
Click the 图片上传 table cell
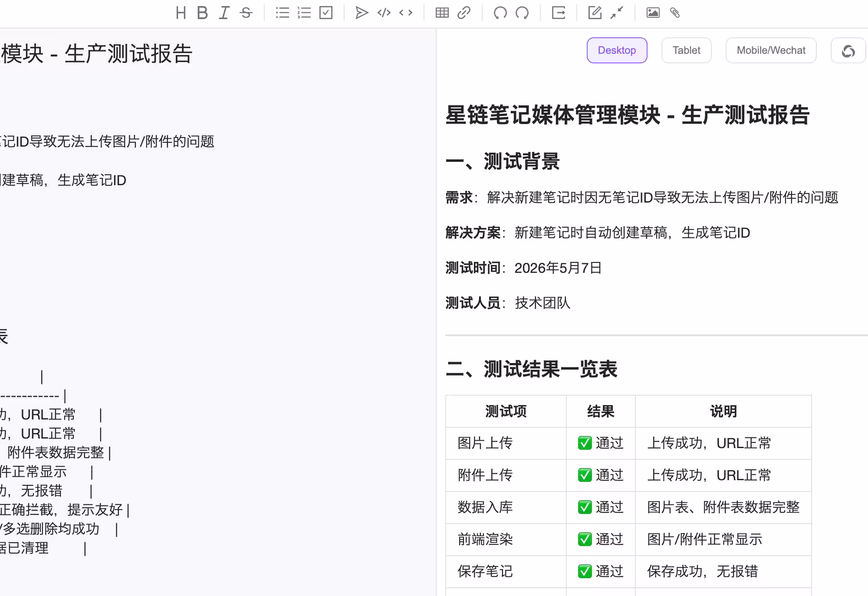pyautogui.click(x=506, y=443)
